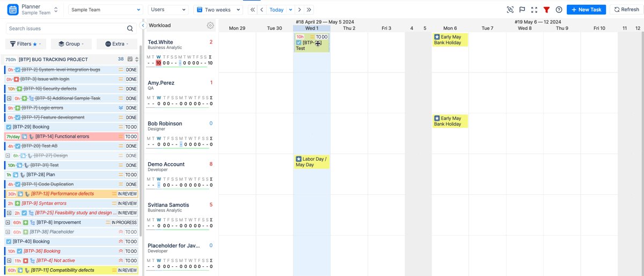Click the Search issues input field
Viewport: 644px width, 276px height.
click(x=64, y=28)
